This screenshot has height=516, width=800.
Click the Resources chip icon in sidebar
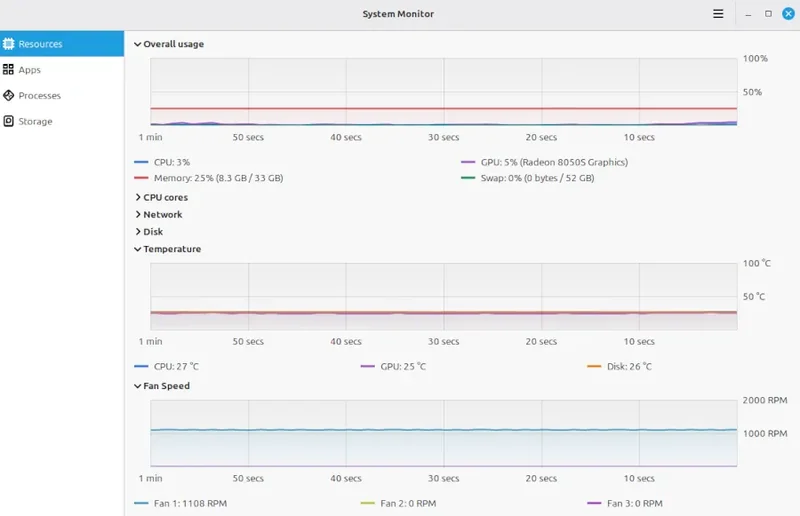click(x=9, y=44)
